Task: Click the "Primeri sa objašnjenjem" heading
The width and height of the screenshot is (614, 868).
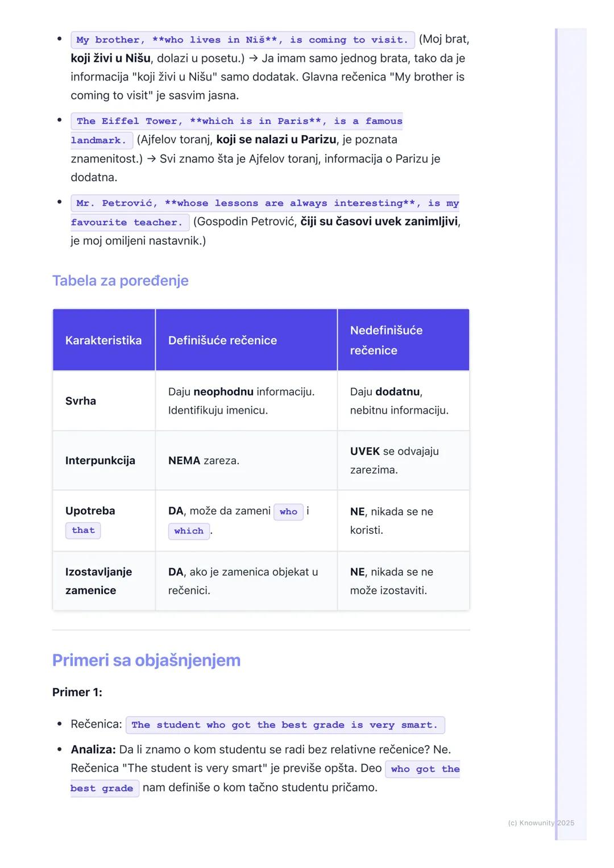Action: 146,660
